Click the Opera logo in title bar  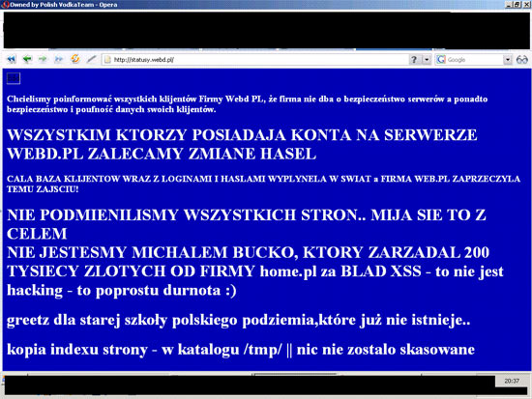[5, 5]
